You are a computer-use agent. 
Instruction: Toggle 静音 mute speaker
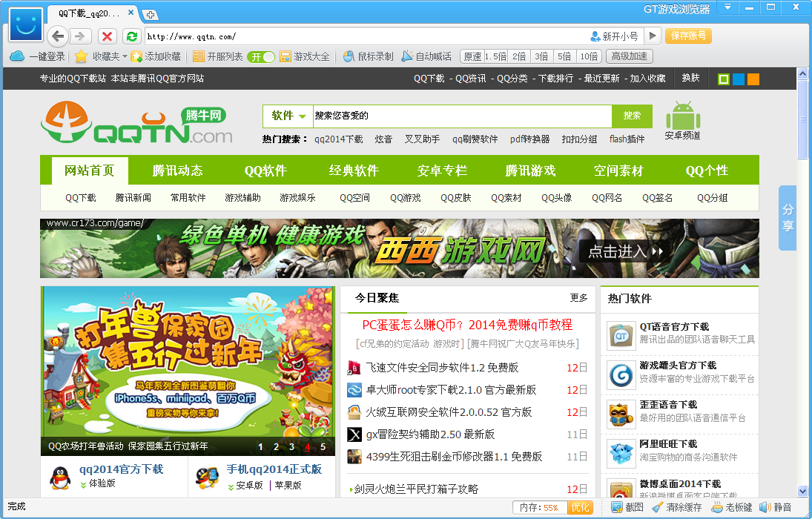click(775, 508)
